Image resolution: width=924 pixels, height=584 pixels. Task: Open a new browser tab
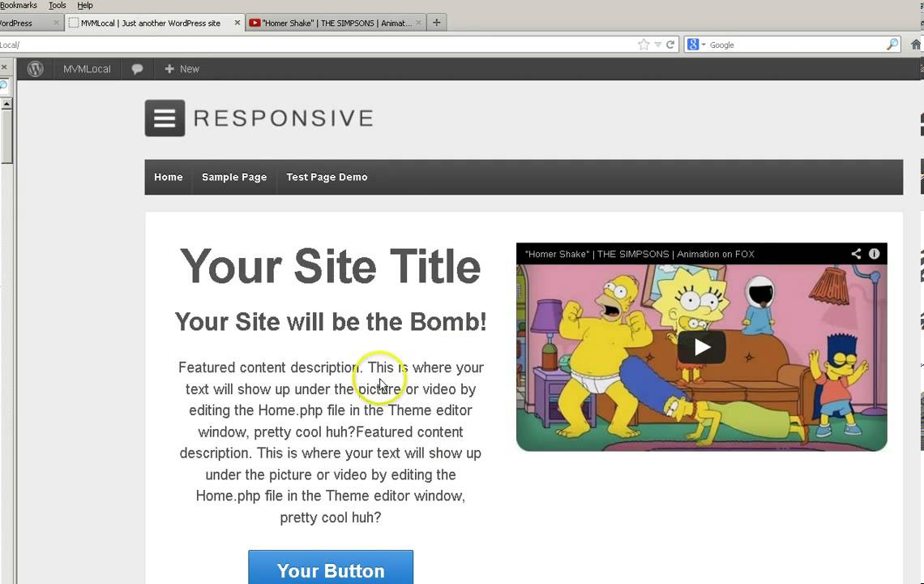(437, 23)
